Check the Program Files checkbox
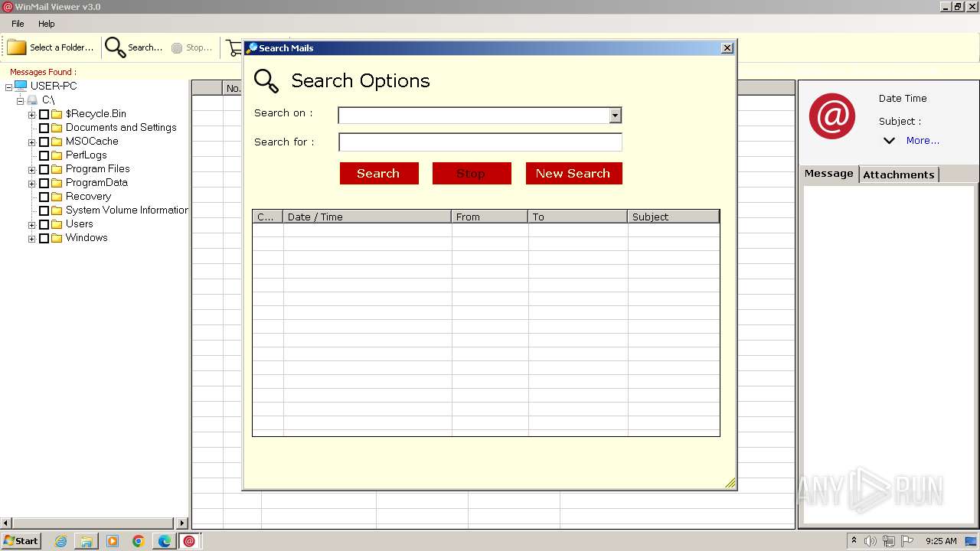Image resolution: width=980 pixels, height=551 pixels. click(44, 169)
